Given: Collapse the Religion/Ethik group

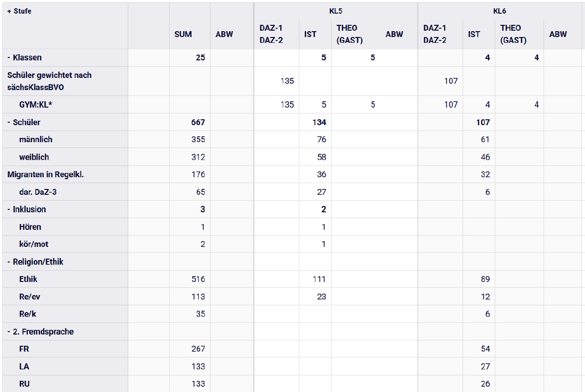Looking at the screenshot, I should (x=9, y=262).
